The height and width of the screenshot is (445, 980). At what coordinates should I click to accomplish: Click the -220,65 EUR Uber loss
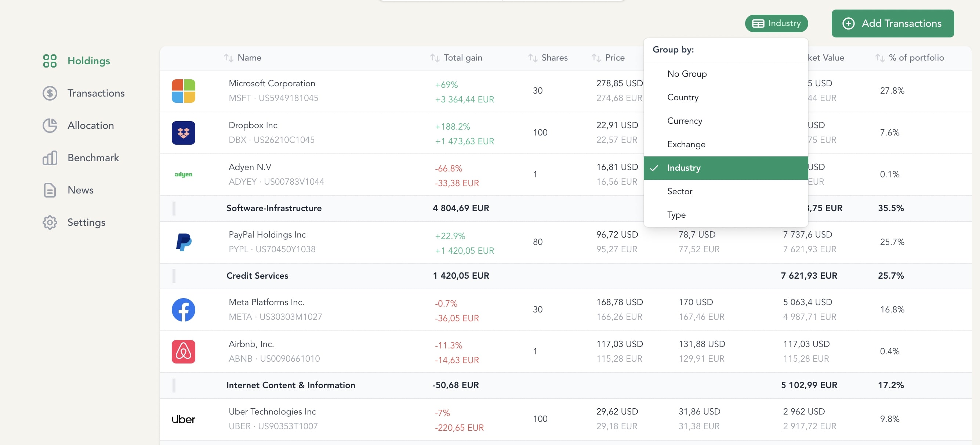point(459,428)
